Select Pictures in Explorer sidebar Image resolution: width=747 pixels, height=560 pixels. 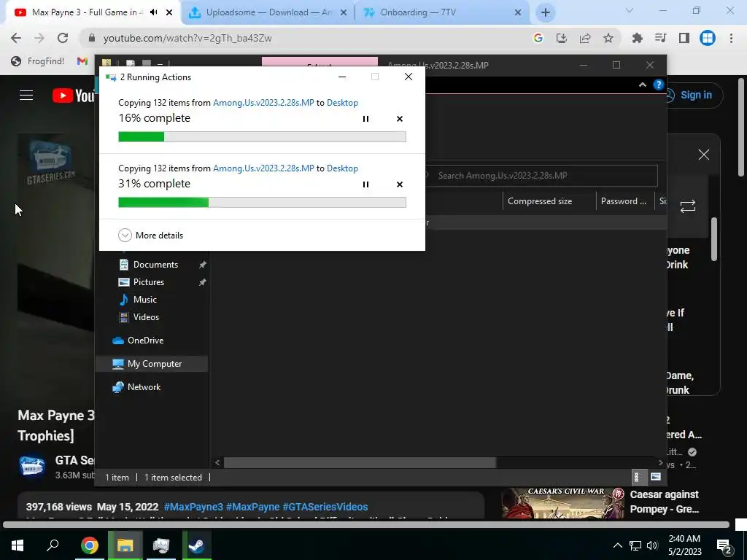(x=148, y=282)
